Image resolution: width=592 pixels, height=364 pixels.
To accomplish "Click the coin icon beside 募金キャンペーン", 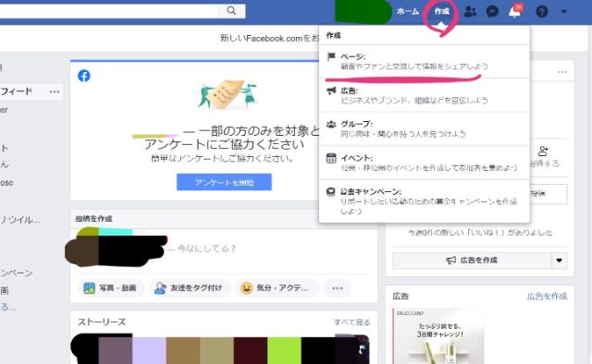I will (x=331, y=192).
